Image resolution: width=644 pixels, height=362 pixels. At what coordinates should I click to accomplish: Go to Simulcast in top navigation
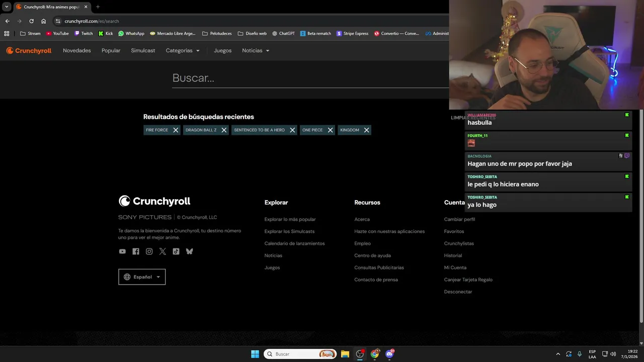pyautogui.click(x=143, y=51)
